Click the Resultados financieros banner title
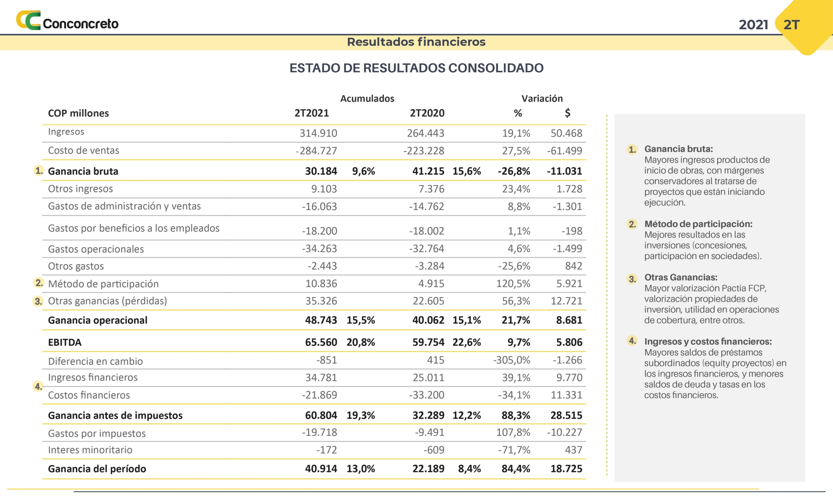 coord(416,42)
